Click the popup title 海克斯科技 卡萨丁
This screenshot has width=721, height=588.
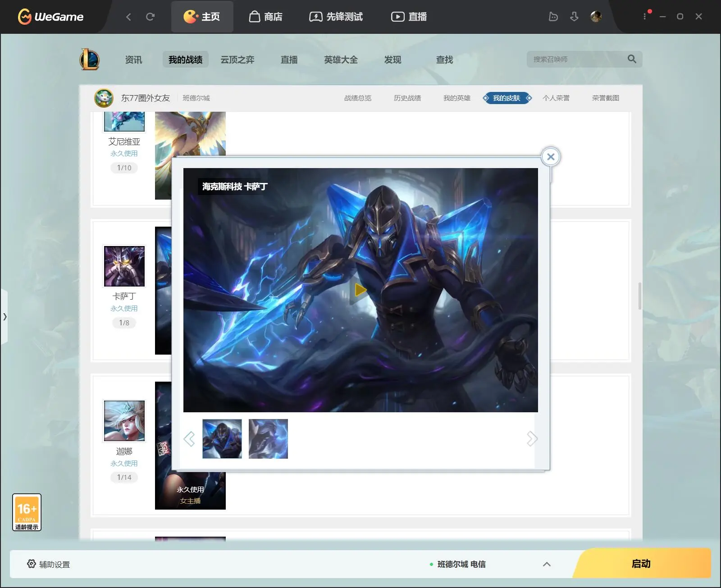coord(235,186)
